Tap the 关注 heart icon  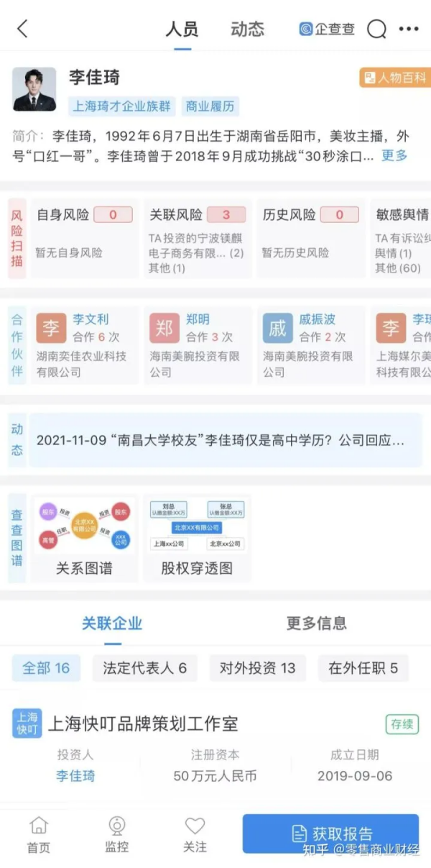[x=195, y=835]
